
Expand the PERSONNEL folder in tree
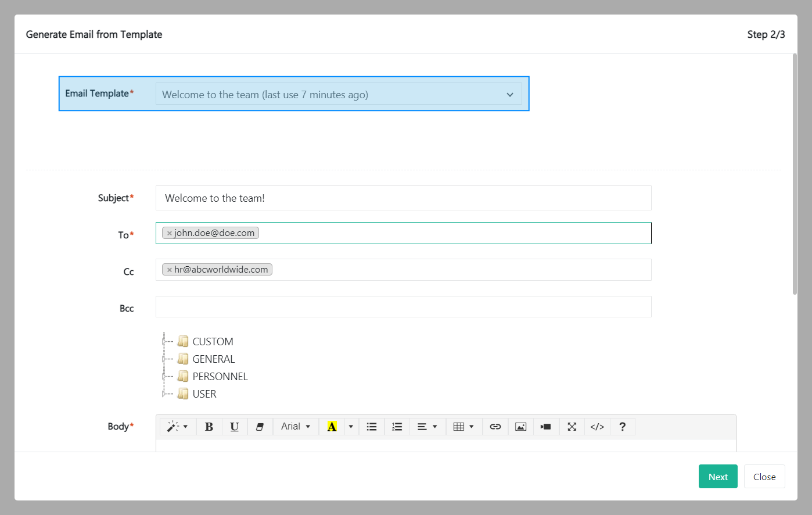[x=164, y=377]
